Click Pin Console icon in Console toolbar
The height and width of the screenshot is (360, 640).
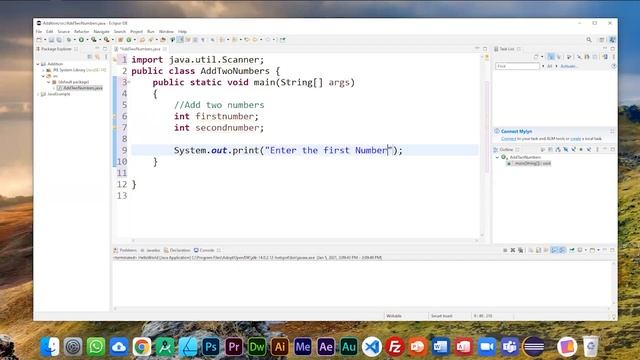572,250
